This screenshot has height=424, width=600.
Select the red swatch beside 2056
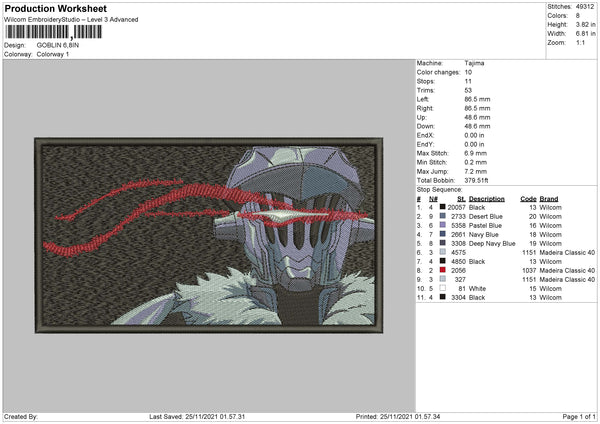pyautogui.click(x=442, y=270)
